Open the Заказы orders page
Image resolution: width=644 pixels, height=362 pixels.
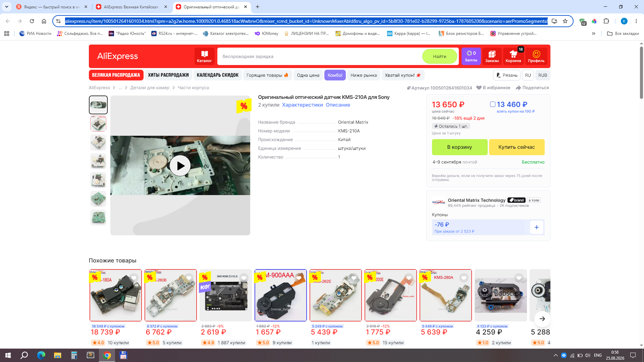click(x=492, y=56)
